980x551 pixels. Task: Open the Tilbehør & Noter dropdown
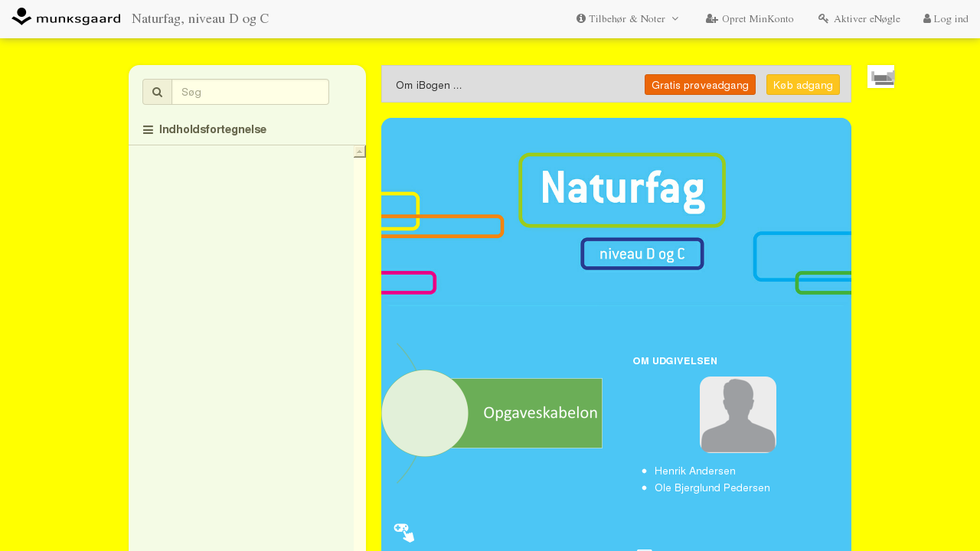point(628,18)
